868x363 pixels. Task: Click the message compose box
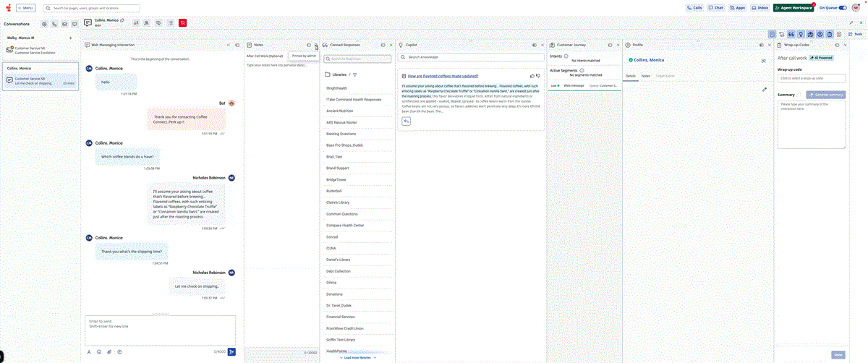pos(160,330)
